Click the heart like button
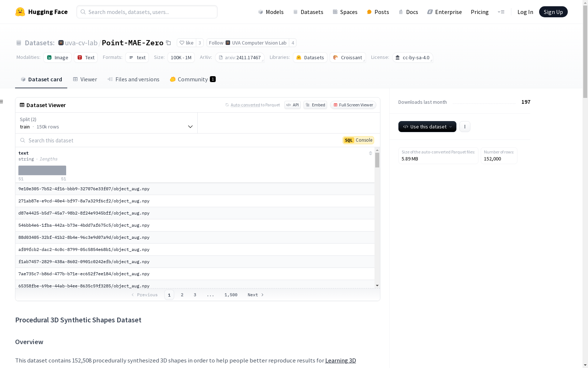 click(x=186, y=43)
